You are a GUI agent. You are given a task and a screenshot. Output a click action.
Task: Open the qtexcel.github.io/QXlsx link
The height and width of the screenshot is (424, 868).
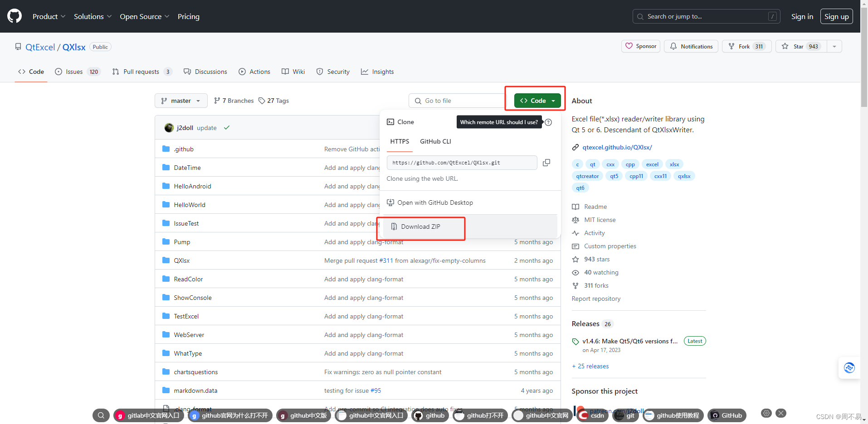point(617,147)
